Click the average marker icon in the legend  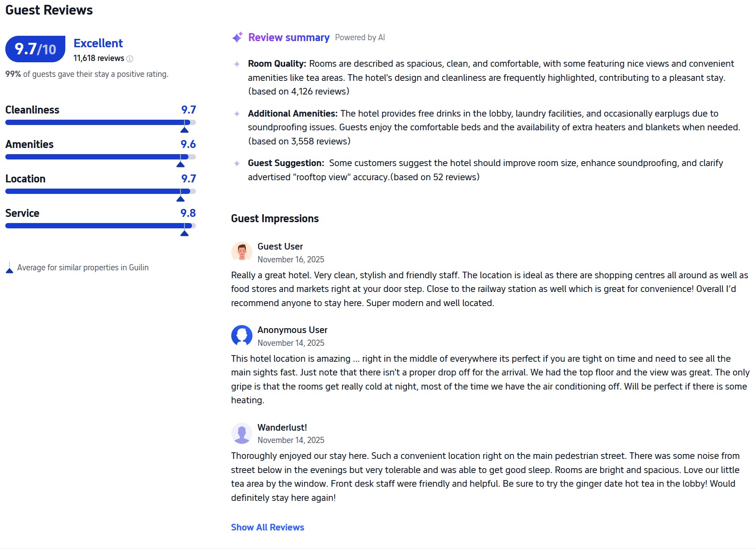pos(9,268)
